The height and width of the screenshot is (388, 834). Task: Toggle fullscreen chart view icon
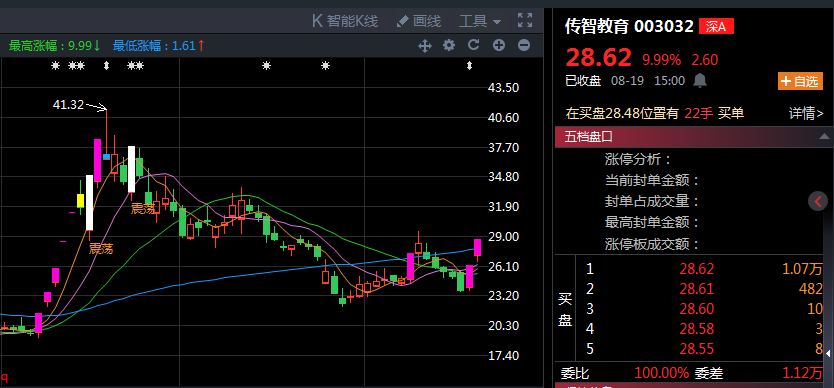pos(524,21)
